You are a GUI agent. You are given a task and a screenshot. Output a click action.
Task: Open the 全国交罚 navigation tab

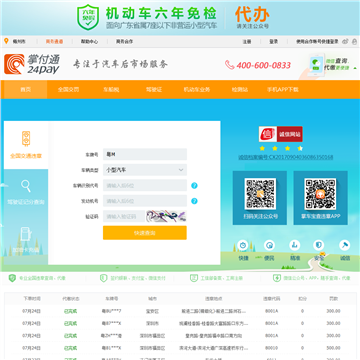(68, 89)
